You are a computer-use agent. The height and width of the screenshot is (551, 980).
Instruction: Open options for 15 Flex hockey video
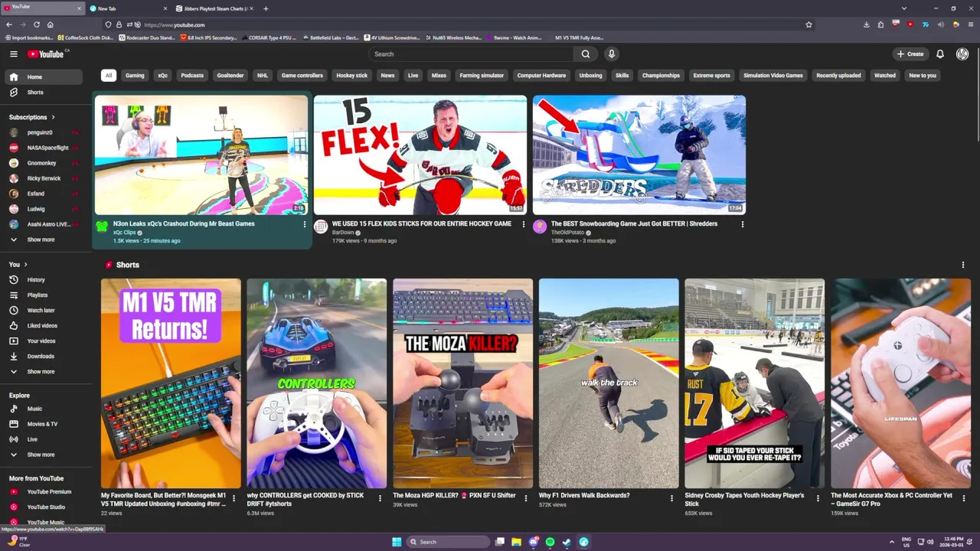point(524,224)
